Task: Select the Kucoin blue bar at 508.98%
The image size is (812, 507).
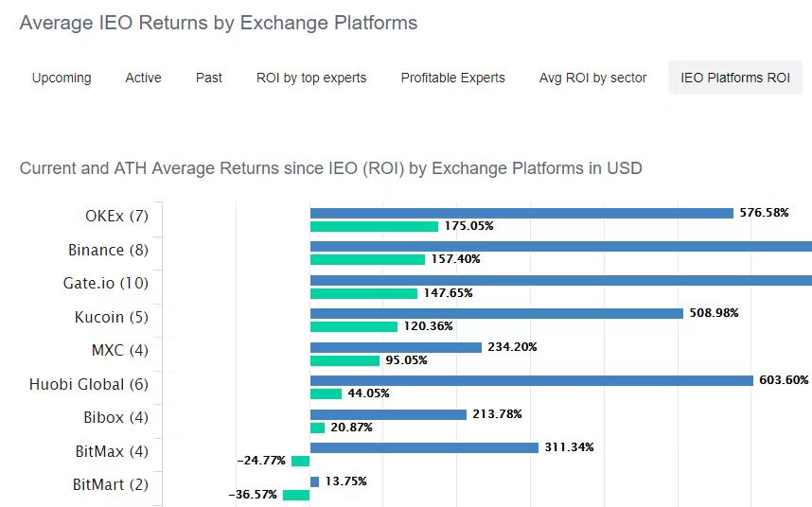Action: 496,313
